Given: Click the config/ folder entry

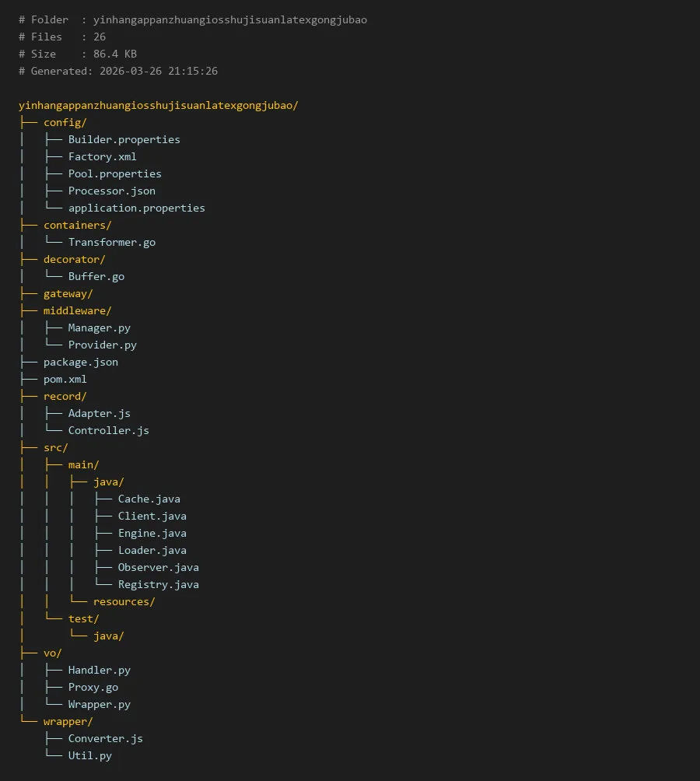Looking at the screenshot, I should (x=65, y=122).
